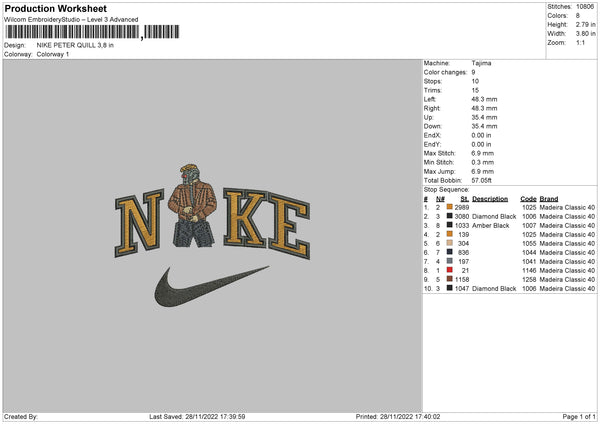Image resolution: width=600 pixels, height=424 pixels.
Task: Click the 'Description' column header
Action: coord(490,199)
